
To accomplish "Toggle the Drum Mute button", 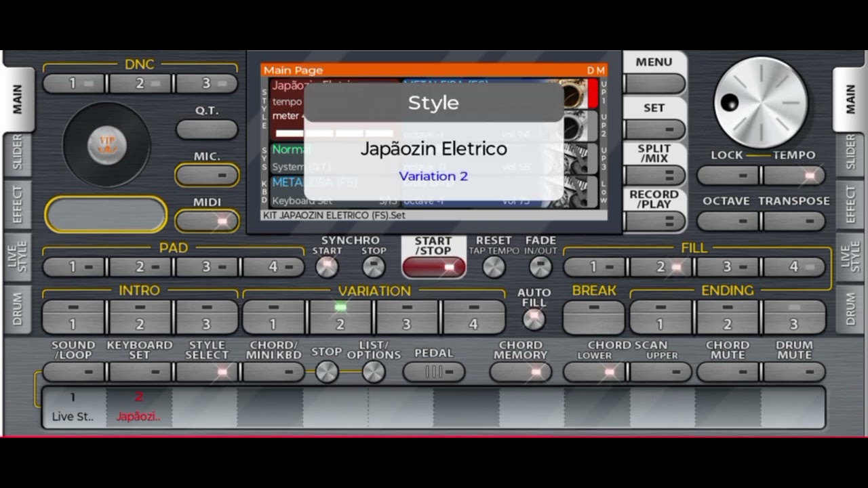I will (794, 371).
